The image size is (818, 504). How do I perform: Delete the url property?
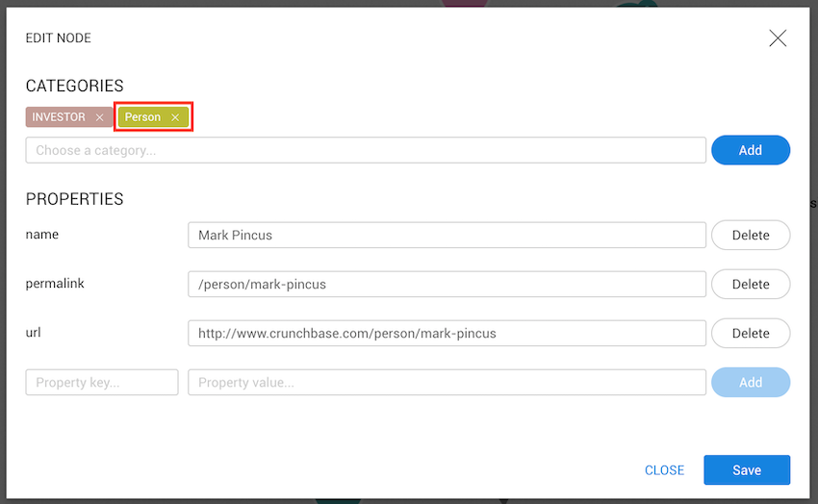coord(751,333)
